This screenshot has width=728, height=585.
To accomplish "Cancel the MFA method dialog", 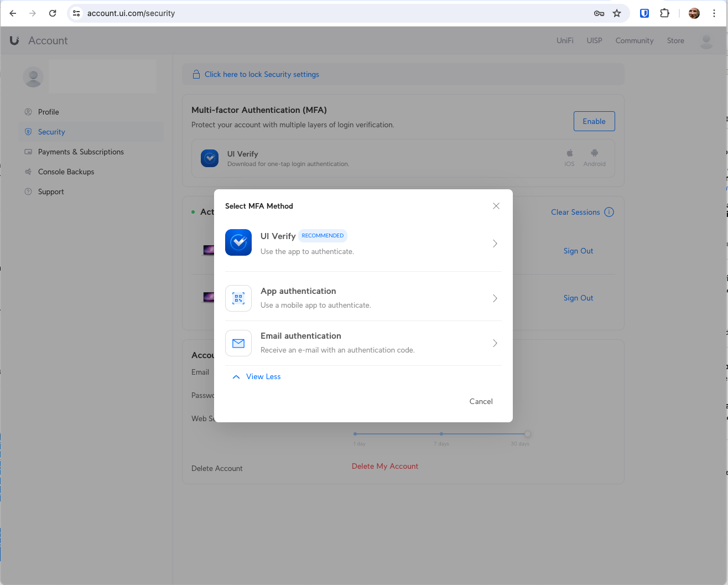I will tap(481, 401).
